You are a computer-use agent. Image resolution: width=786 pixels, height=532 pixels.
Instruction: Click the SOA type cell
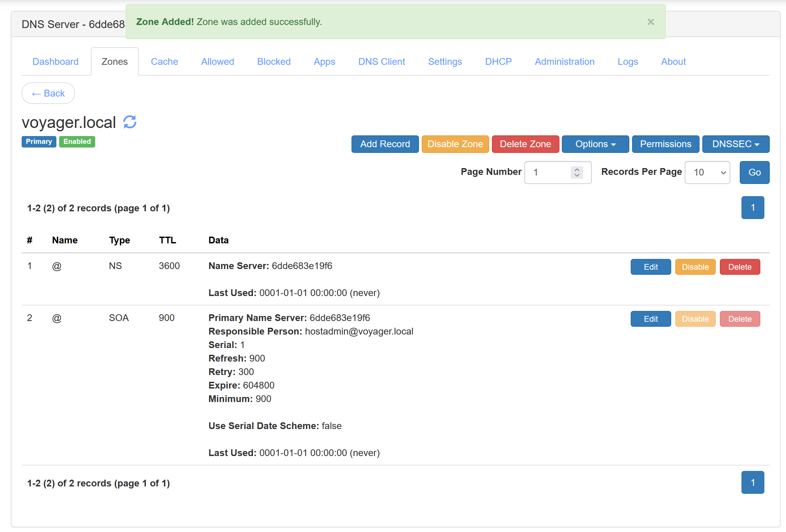coord(119,318)
